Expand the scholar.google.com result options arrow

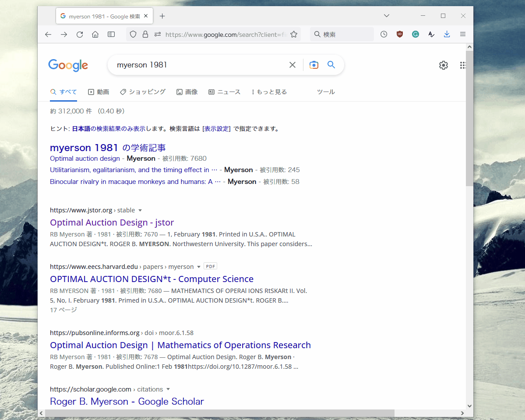click(x=168, y=389)
